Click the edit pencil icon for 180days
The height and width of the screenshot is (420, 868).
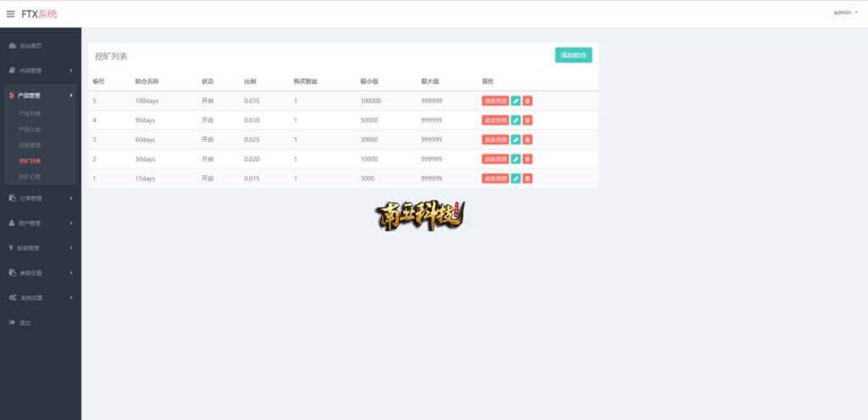(516, 101)
